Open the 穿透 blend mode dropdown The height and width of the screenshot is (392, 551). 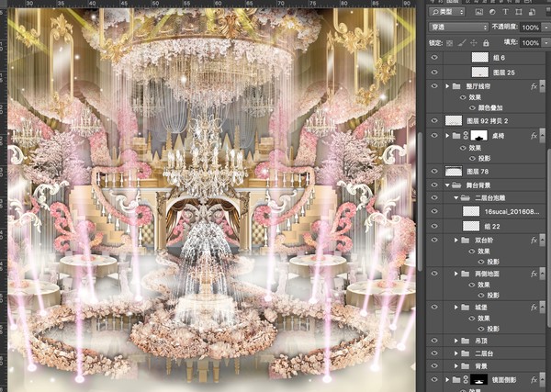click(x=458, y=27)
